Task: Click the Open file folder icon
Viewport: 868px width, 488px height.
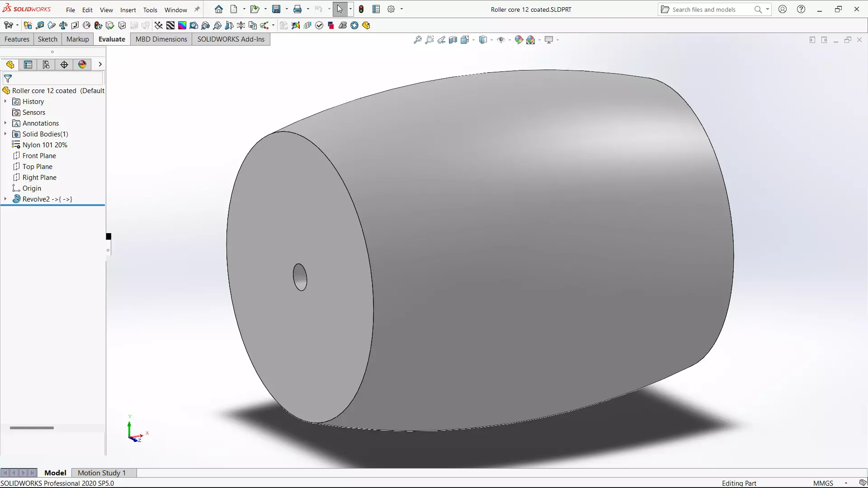Action: click(255, 9)
